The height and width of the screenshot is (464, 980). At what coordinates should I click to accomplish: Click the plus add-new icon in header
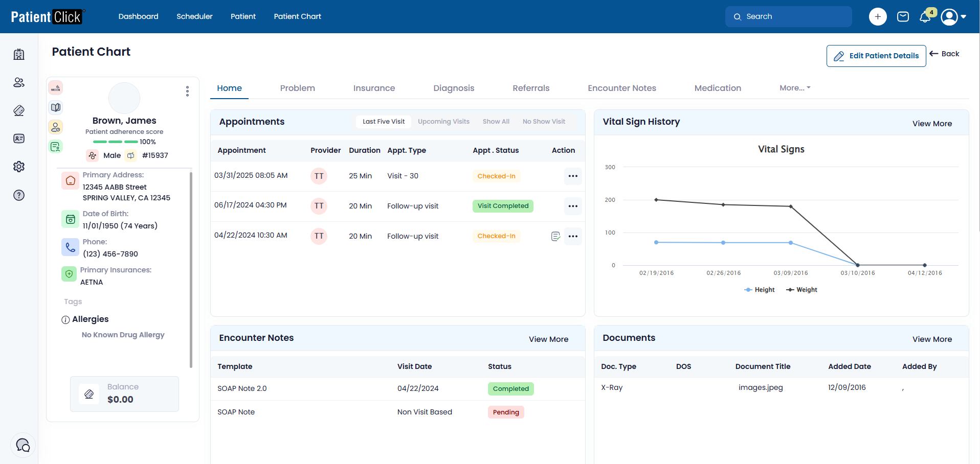(877, 17)
